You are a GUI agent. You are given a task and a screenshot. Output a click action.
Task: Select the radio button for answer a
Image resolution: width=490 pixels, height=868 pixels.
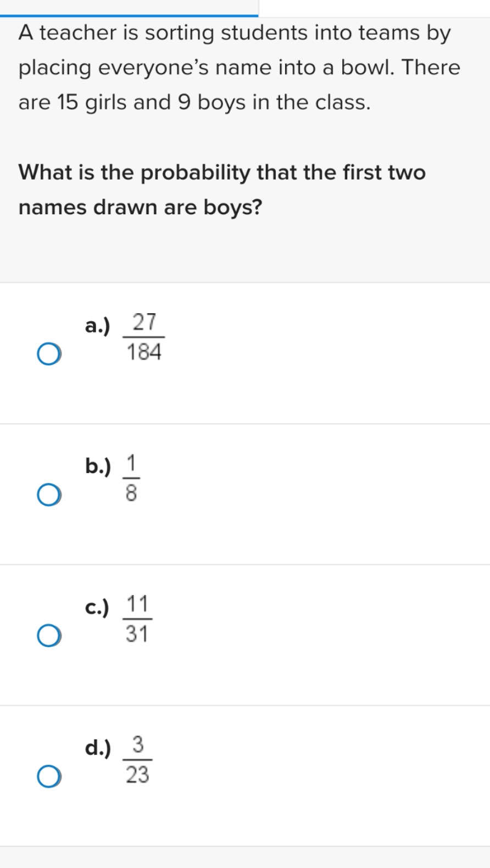[x=49, y=354]
